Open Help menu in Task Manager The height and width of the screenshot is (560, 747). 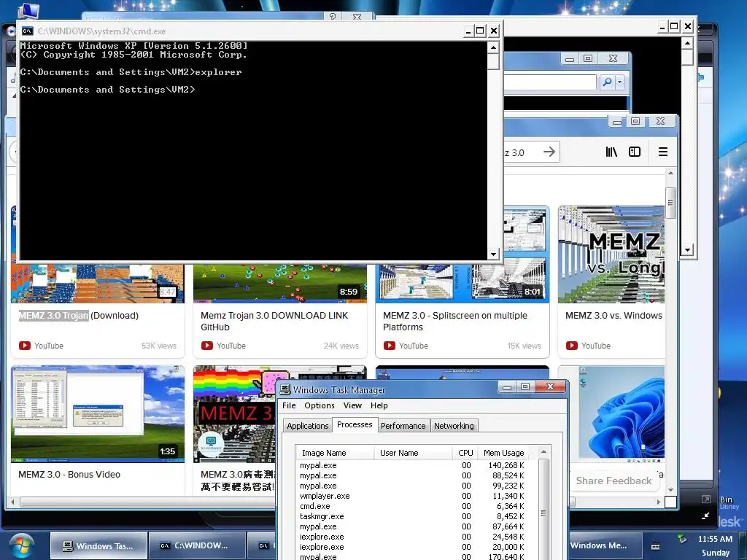(379, 405)
